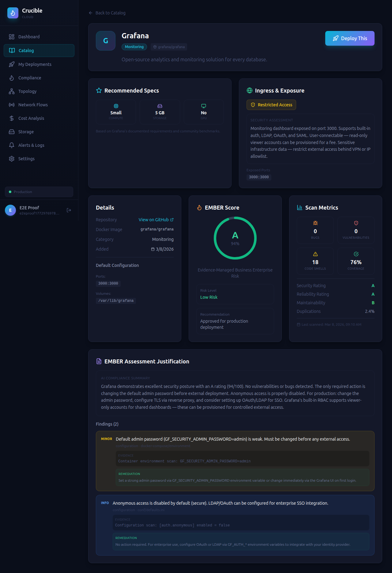The width and height of the screenshot is (392, 573).
Task: Click the chart icon by Scan Metrics
Action: [x=300, y=208]
